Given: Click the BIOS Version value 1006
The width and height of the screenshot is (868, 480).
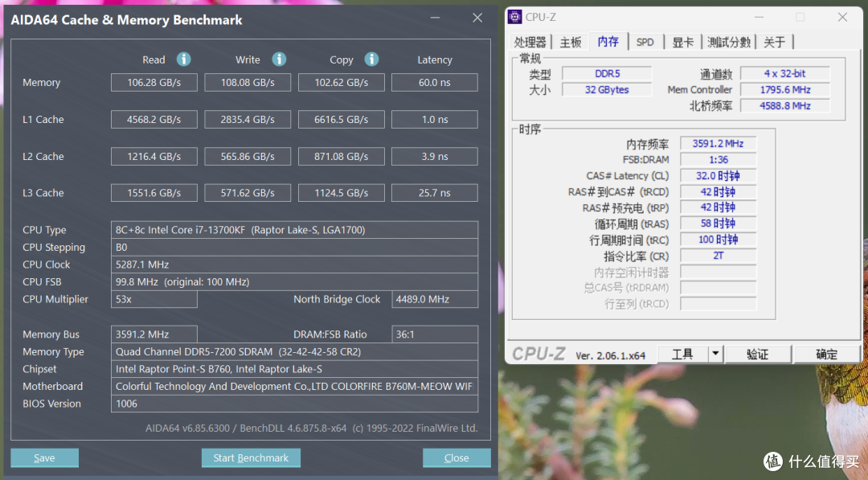Looking at the screenshot, I should [x=294, y=404].
